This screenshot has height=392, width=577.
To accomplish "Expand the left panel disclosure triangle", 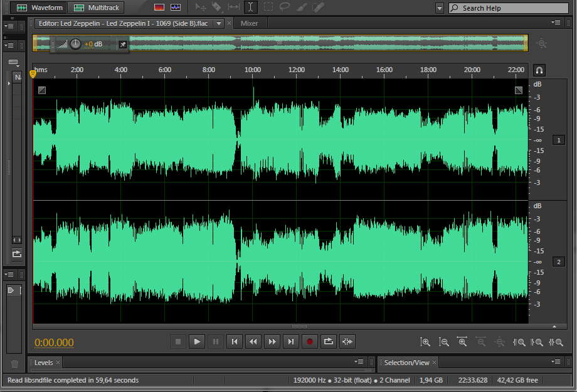I will (x=9, y=83).
